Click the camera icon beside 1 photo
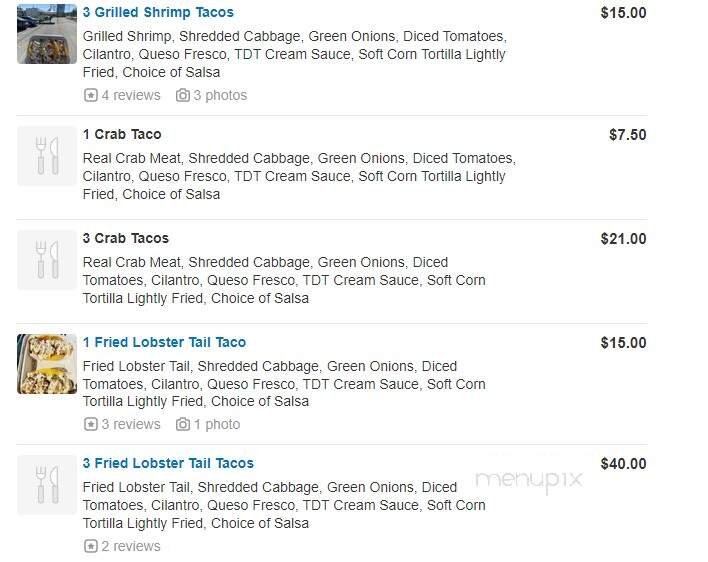The image size is (708, 562). tap(183, 425)
